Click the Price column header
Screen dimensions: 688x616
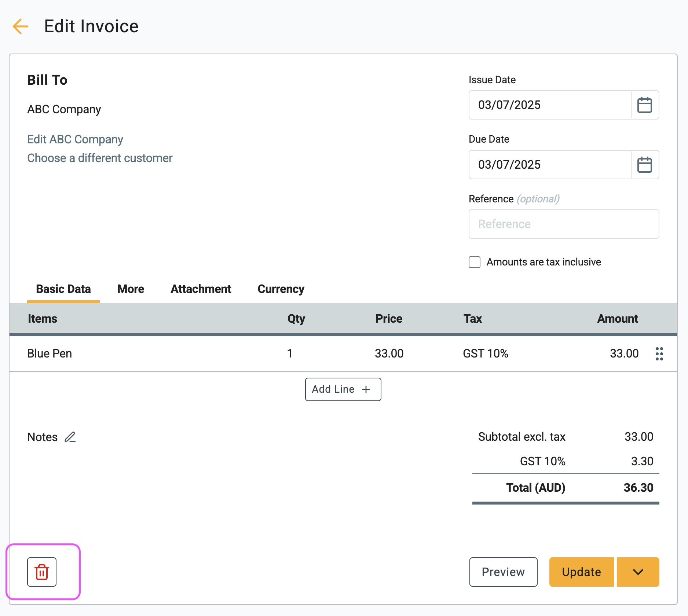pos(389,319)
